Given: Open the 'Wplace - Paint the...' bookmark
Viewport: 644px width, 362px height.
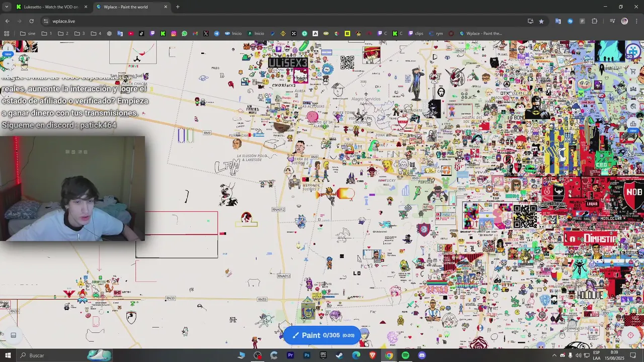Looking at the screenshot, I should (480, 34).
